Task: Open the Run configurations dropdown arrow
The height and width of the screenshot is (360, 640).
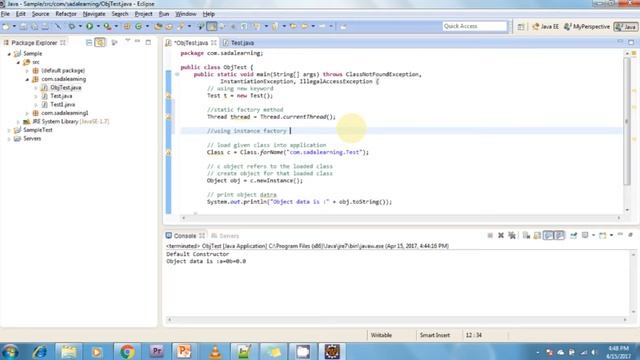Action: tap(98, 27)
